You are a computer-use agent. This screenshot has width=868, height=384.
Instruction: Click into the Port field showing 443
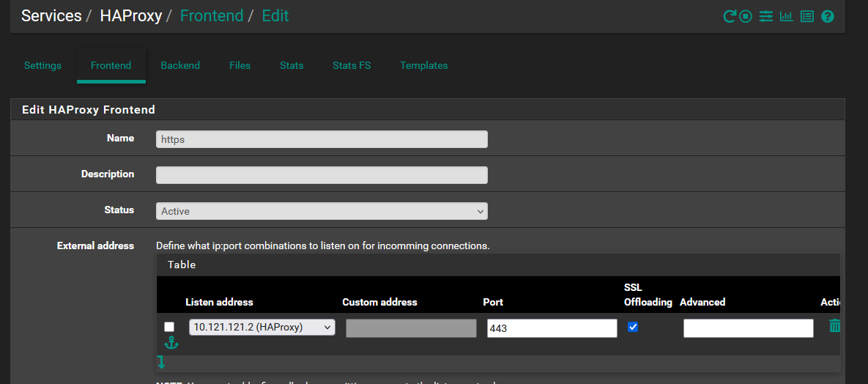(x=552, y=328)
